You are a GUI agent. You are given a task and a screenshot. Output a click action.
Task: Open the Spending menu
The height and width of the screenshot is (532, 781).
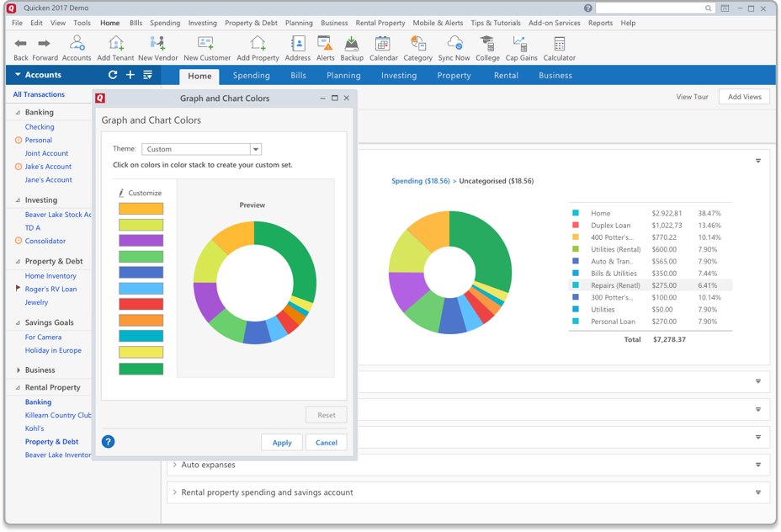[x=165, y=23]
